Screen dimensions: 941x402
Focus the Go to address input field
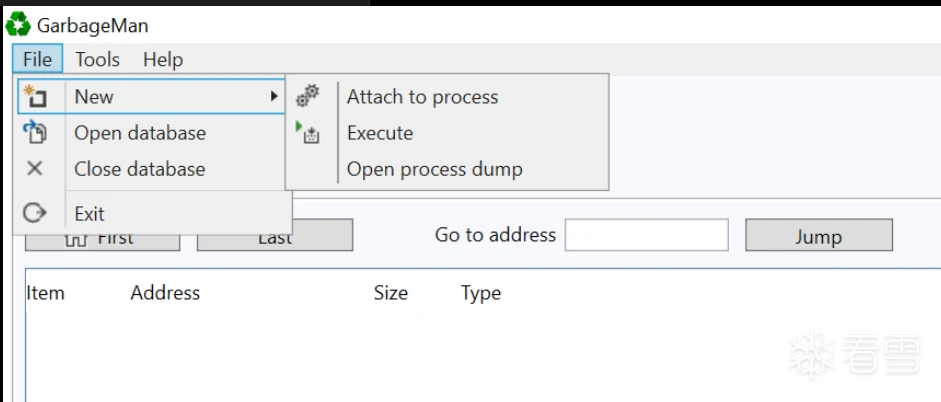pos(646,236)
